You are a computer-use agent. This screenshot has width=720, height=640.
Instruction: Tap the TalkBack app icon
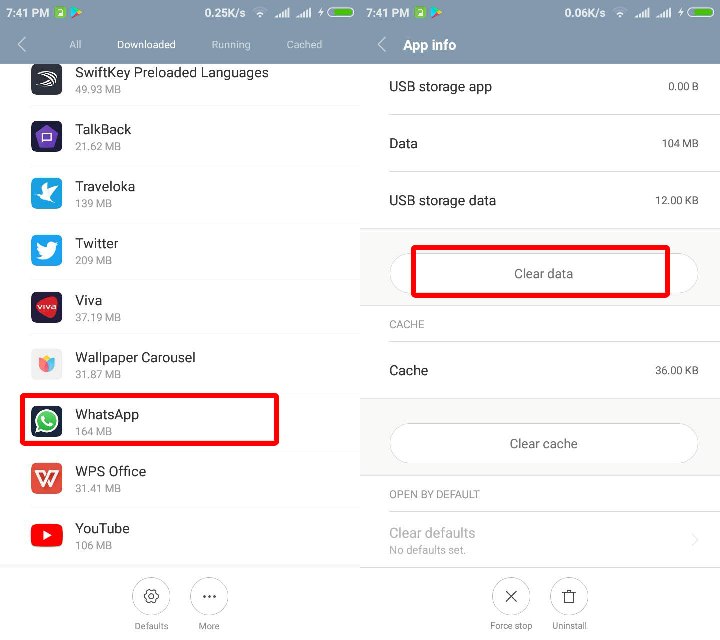tap(46, 136)
